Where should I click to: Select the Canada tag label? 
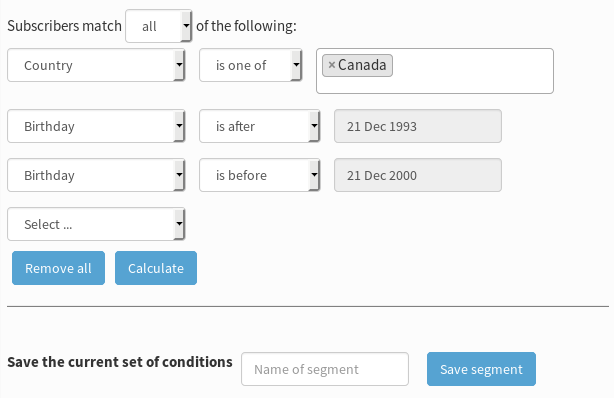tap(362, 65)
